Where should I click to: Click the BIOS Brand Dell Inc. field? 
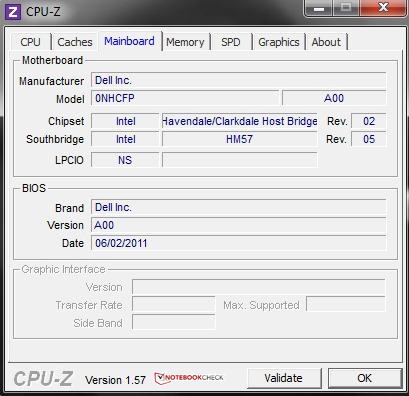[239, 207]
